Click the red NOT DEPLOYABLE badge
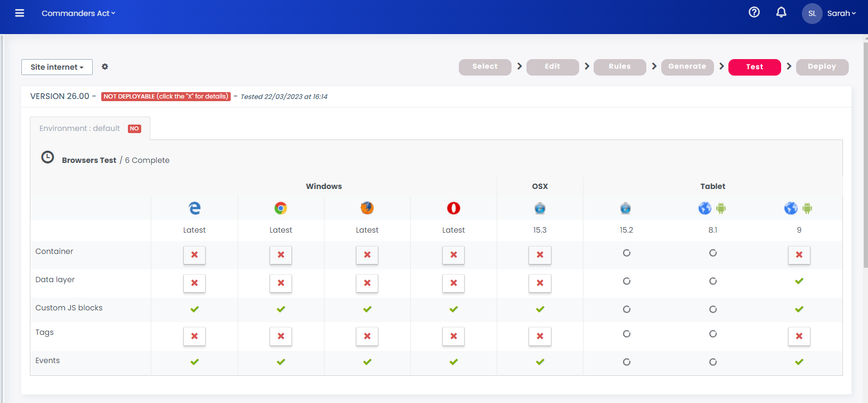The image size is (868, 403). 166,96
